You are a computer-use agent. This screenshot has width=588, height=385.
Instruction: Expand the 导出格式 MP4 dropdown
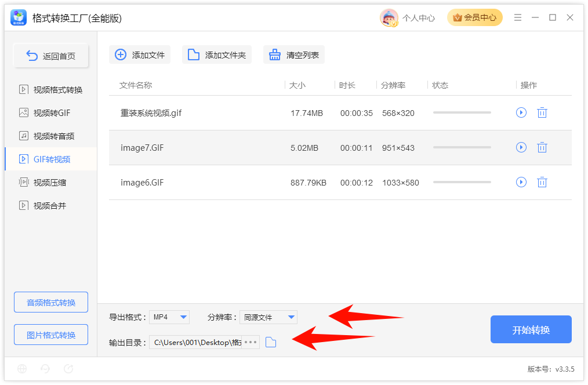(169, 317)
